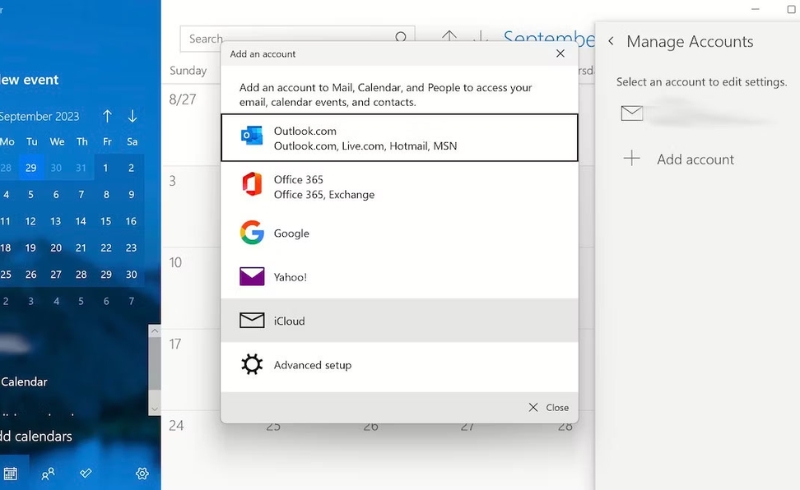
Task: Go back from Manage Accounts panel
Action: coord(611,41)
